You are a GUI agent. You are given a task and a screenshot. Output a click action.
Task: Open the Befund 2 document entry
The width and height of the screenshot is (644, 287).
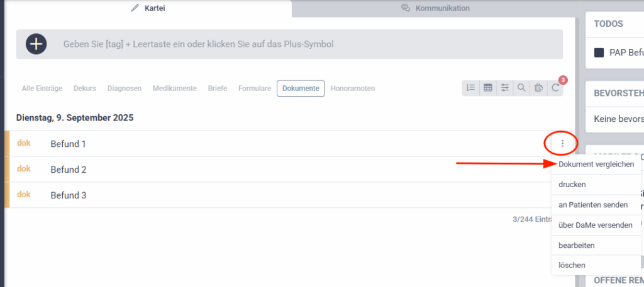(x=69, y=170)
